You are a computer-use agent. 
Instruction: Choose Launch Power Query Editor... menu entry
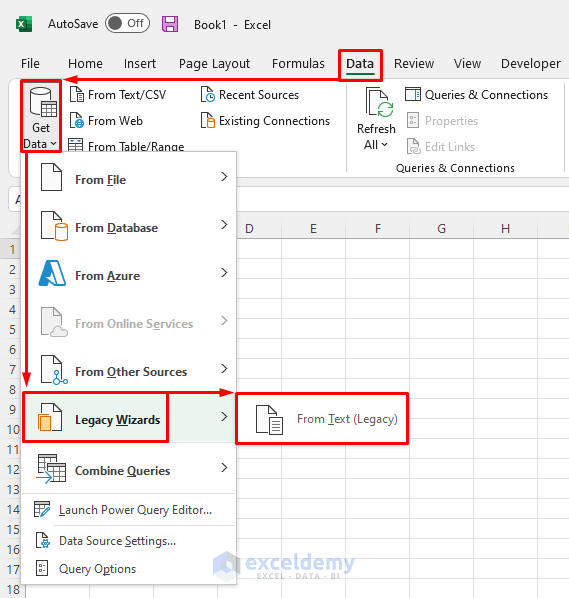point(129,510)
